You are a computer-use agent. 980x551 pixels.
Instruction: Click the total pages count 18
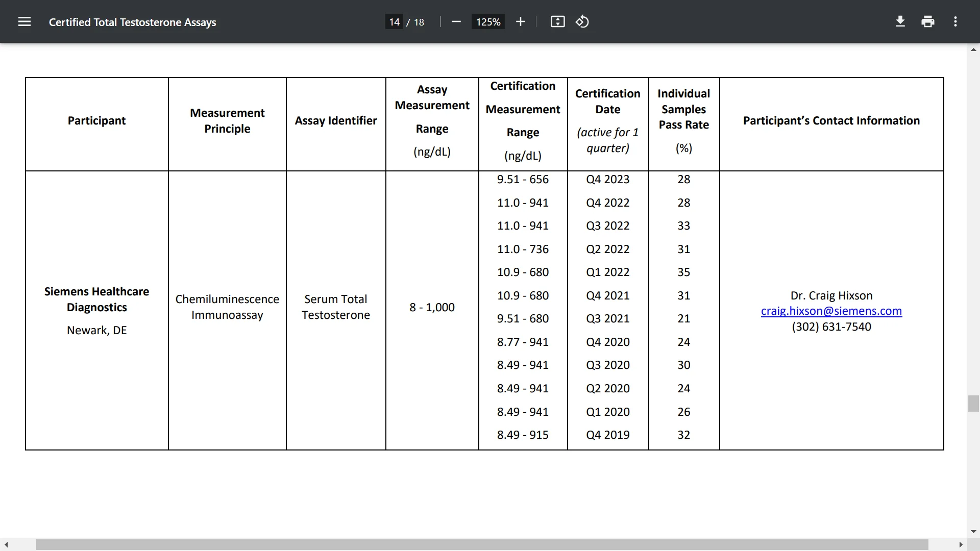[x=419, y=22]
